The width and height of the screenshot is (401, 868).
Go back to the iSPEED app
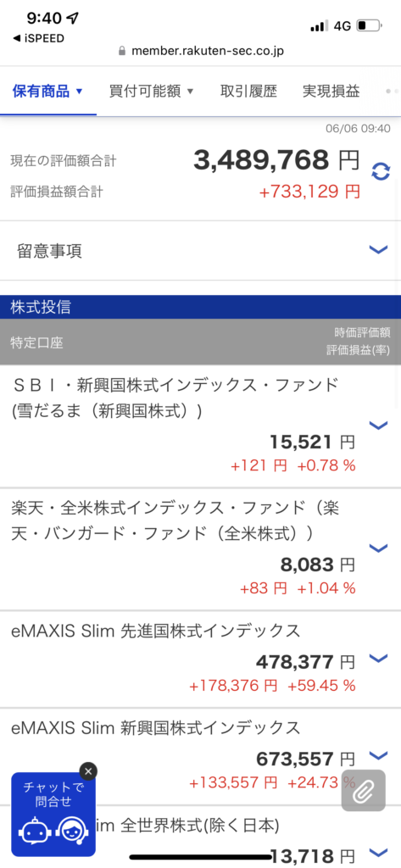39,38
